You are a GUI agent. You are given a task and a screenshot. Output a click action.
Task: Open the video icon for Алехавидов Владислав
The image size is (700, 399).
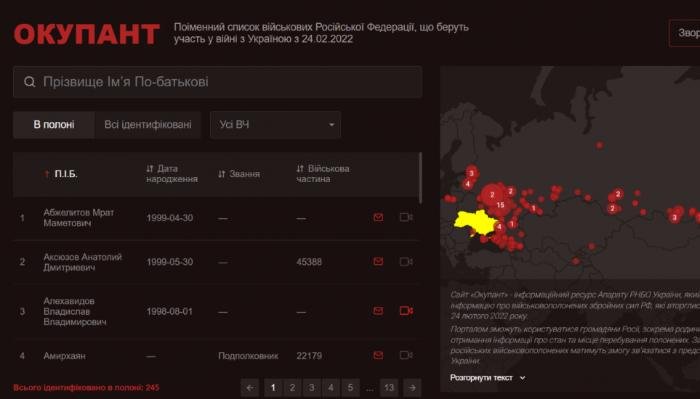tap(406, 310)
